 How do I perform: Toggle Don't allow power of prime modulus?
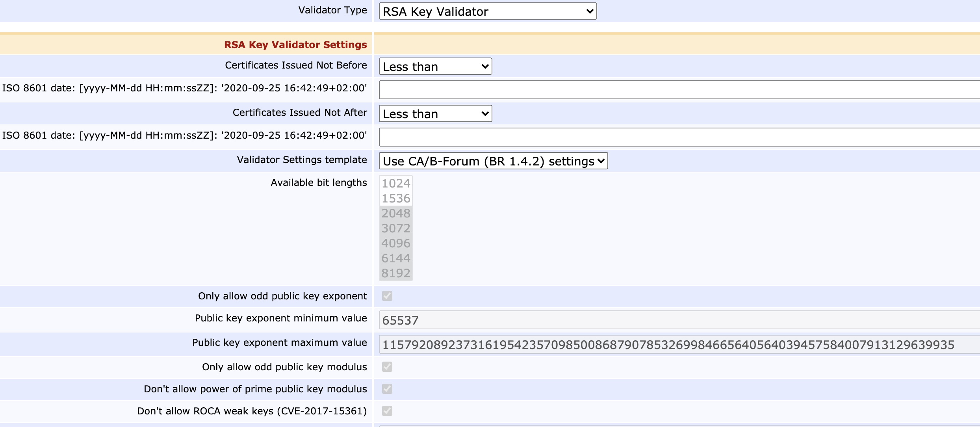pos(387,389)
